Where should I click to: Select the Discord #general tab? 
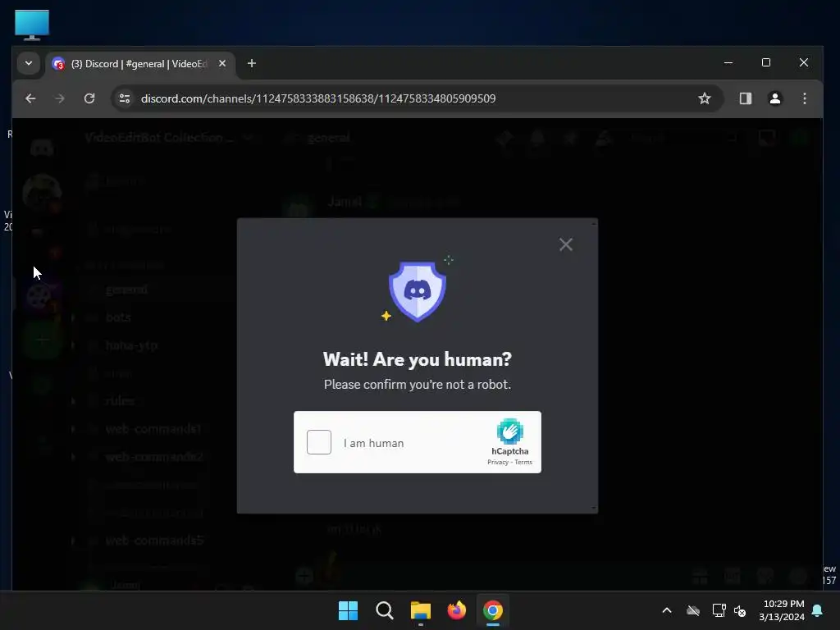tap(139, 64)
